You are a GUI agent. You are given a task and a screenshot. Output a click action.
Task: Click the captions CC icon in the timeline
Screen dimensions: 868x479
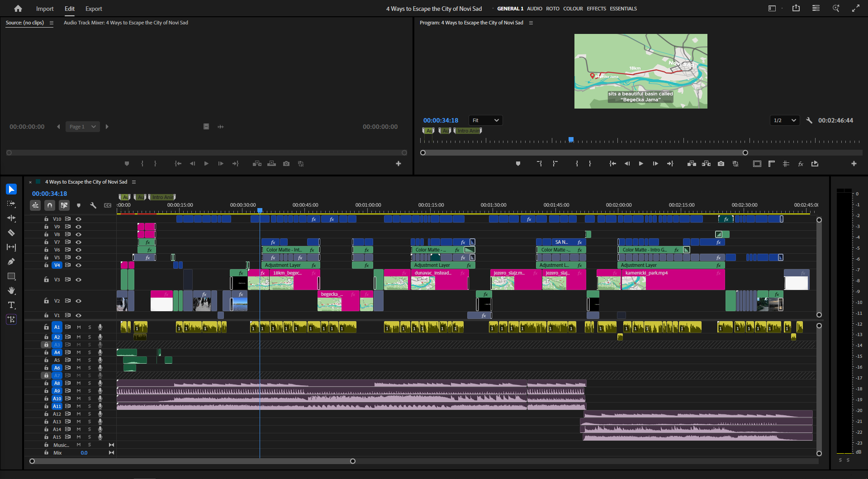108,205
